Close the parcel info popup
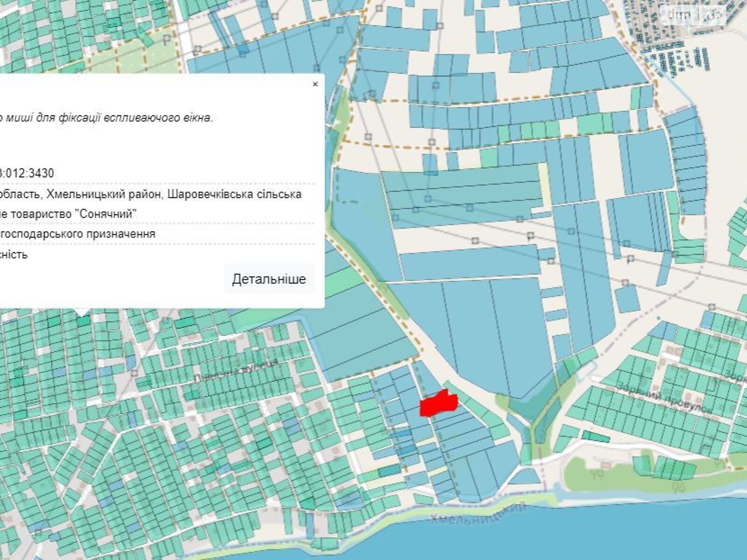Viewport: 747px width, 560px height. (x=315, y=84)
